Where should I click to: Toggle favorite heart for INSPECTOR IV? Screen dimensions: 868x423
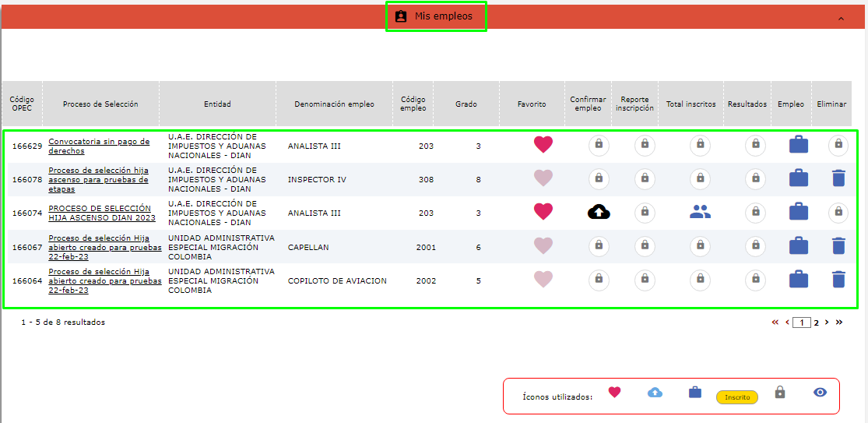point(543,178)
